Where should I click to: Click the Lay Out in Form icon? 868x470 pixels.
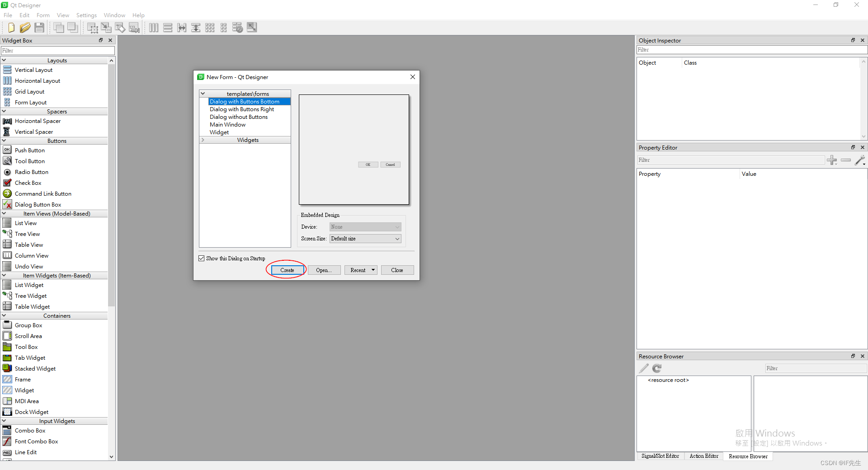point(224,28)
